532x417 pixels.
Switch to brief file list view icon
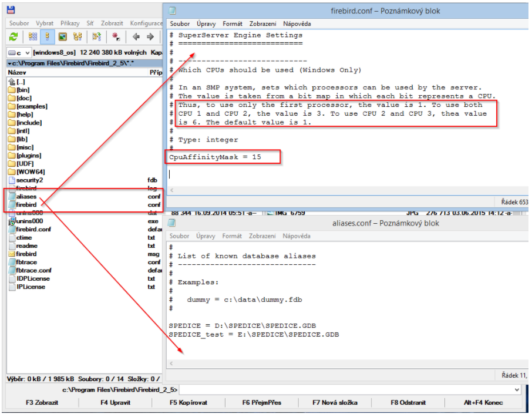(x=32, y=36)
